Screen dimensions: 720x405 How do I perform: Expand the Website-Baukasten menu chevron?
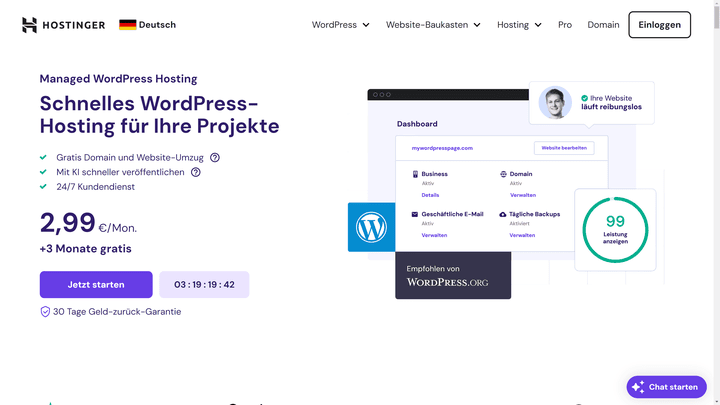point(477,25)
